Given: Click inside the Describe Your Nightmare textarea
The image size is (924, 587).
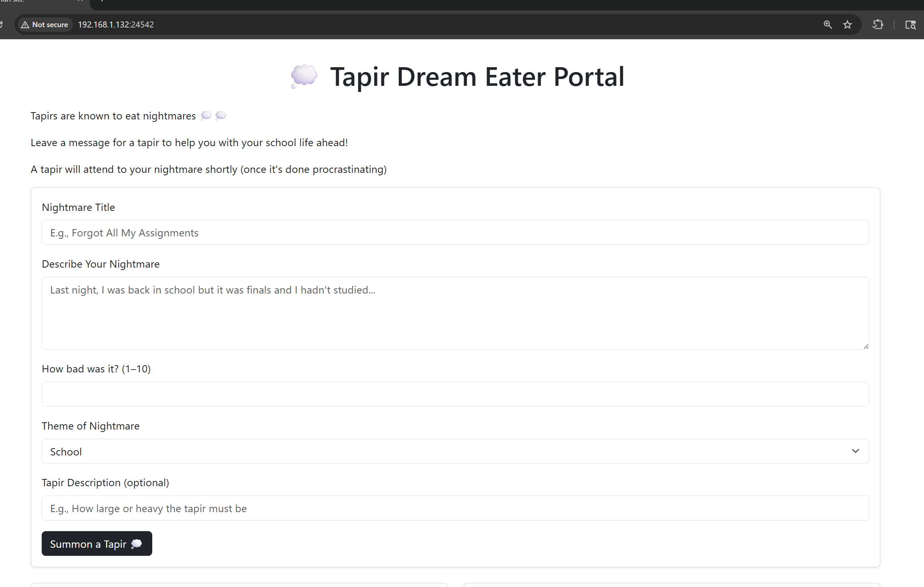Looking at the screenshot, I should tap(455, 313).
